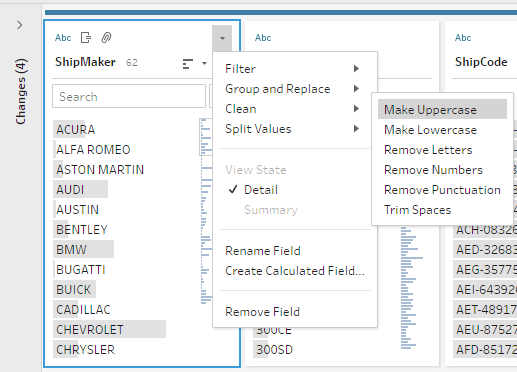Select BUICK value
Screen dimensions: 517x372
pos(74,289)
